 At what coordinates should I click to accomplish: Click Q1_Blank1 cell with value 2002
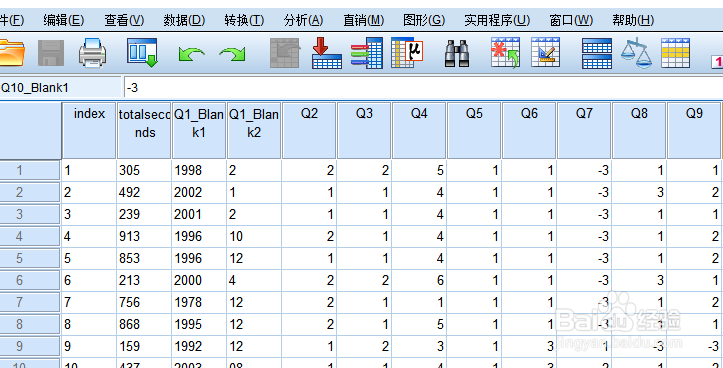tap(199, 192)
